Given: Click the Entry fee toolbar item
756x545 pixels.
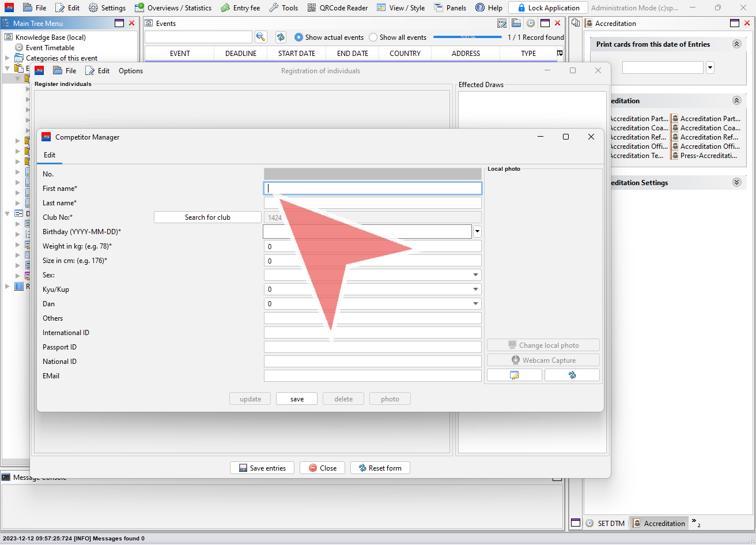Looking at the screenshot, I should point(240,8).
